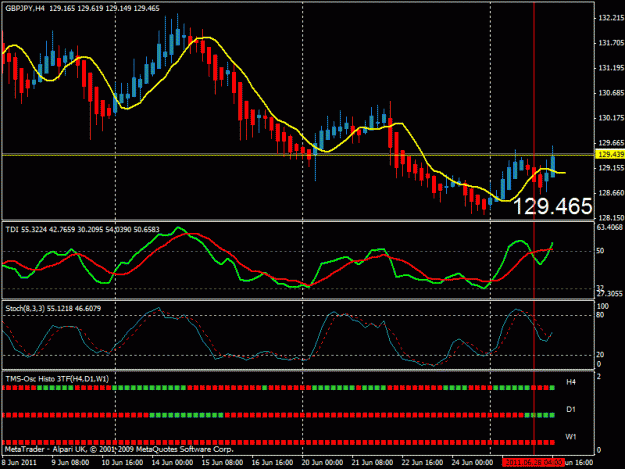Screen dimensions: 625x469
Task: Click the 9 Jun 08:00 time axis label
Action: [x=70, y=463]
